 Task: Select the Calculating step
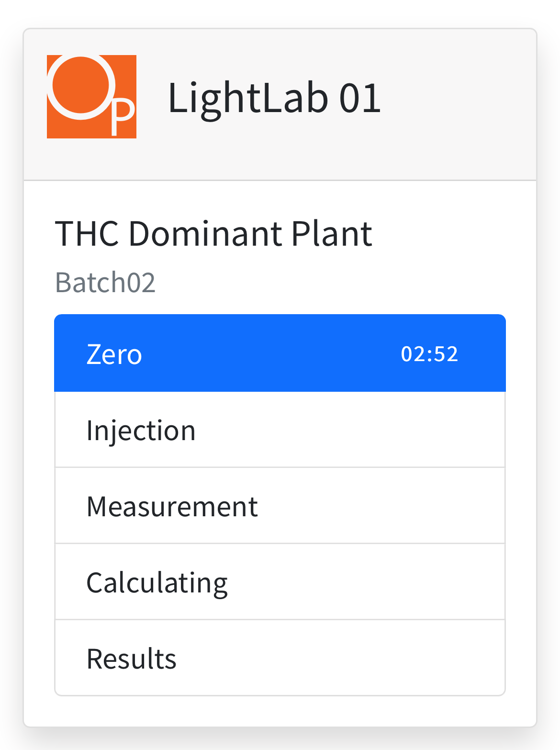tap(280, 582)
